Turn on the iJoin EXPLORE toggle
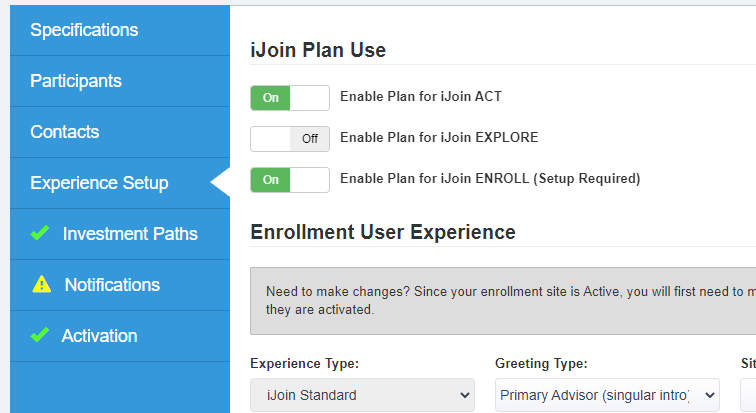Image resolution: width=756 pixels, height=413 pixels. coord(290,139)
